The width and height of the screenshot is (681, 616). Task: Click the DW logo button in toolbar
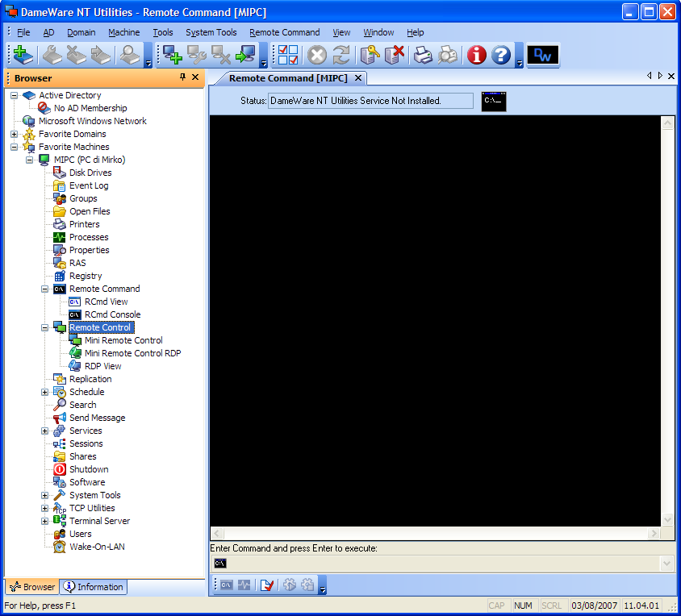coord(542,55)
